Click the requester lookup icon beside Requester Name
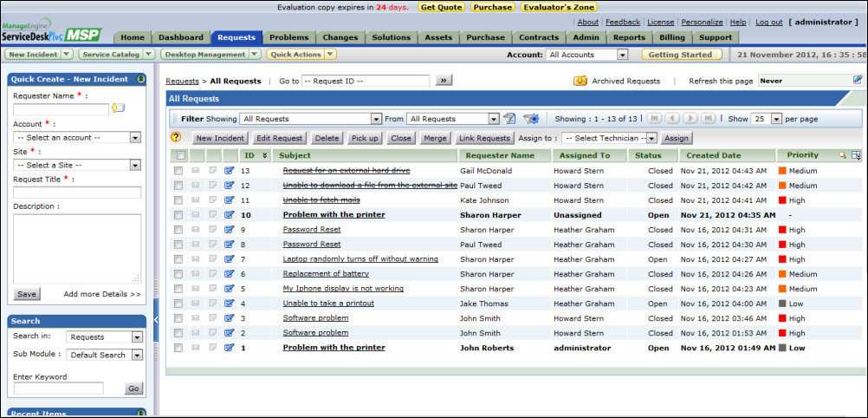868x418 pixels. [x=119, y=108]
